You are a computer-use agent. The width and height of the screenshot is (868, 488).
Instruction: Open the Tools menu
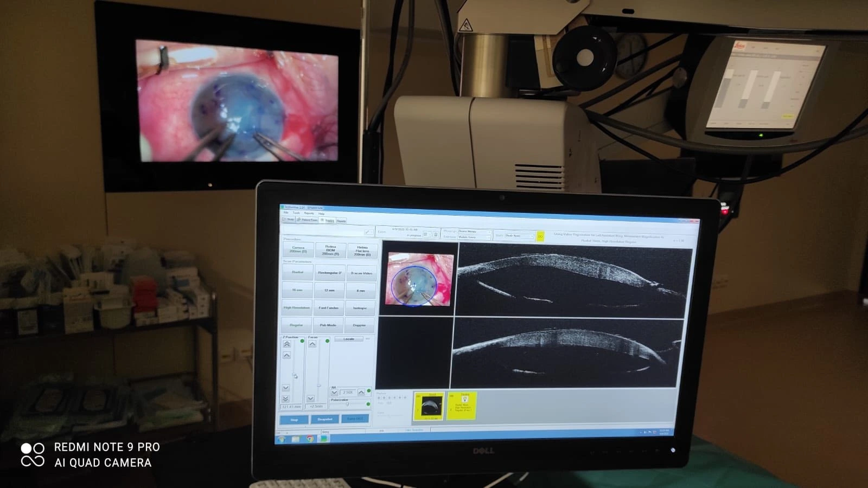coord(296,213)
